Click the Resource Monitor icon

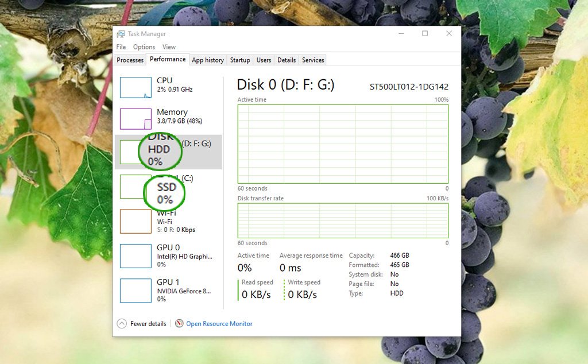coord(179,324)
